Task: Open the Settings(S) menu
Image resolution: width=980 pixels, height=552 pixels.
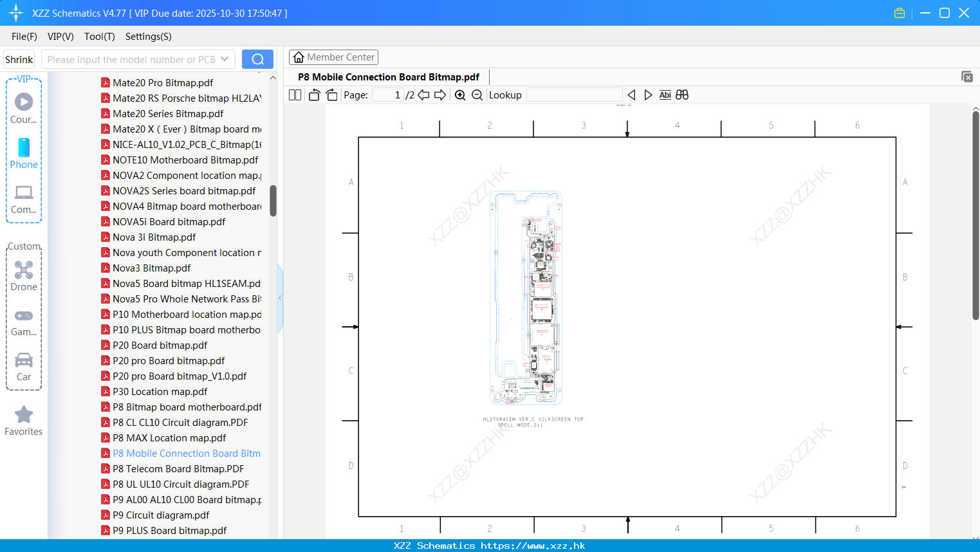Action: (149, 37)
